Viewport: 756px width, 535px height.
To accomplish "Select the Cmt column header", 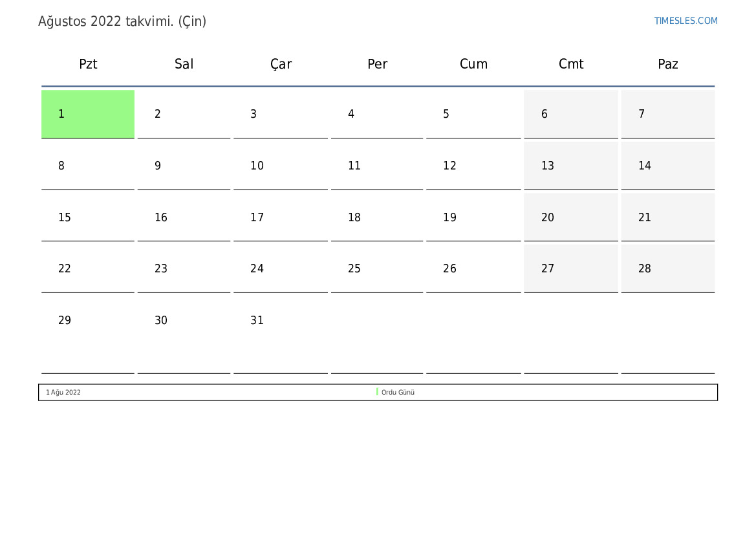I will point(570,64).
